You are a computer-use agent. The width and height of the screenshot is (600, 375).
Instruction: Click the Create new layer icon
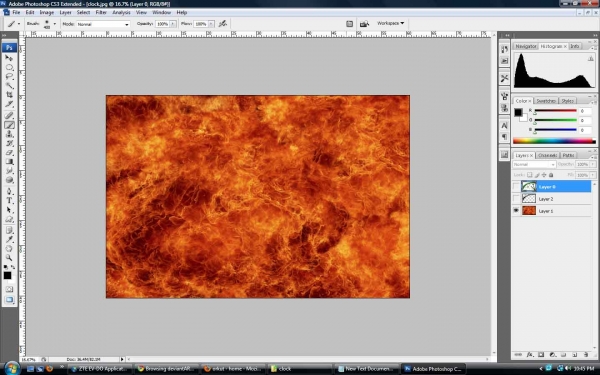tap(574, 355)
